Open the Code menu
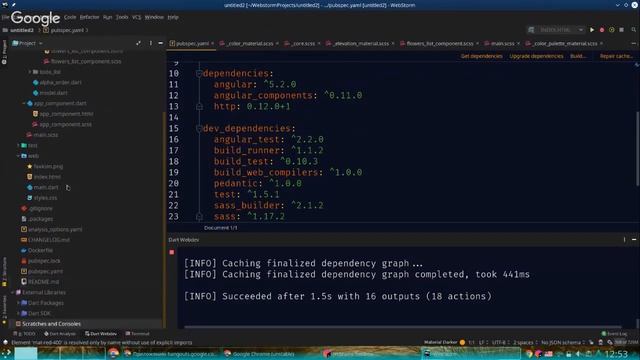This screenshot has height=360, width=640. [x=70, y=17]
